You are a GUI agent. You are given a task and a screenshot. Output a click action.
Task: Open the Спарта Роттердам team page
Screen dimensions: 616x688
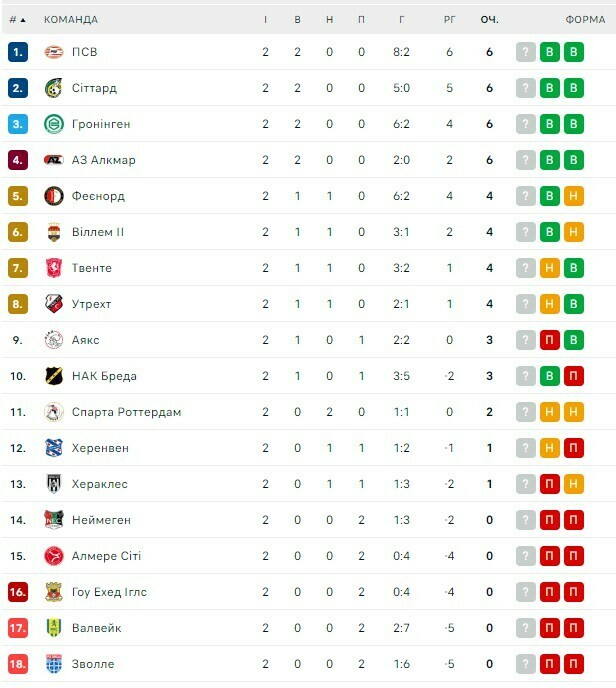126,412
